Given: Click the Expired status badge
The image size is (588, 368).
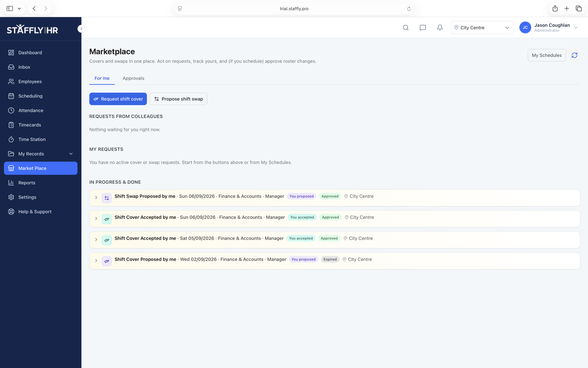Looking at the screenshot, I should click(x=330, y=259).
